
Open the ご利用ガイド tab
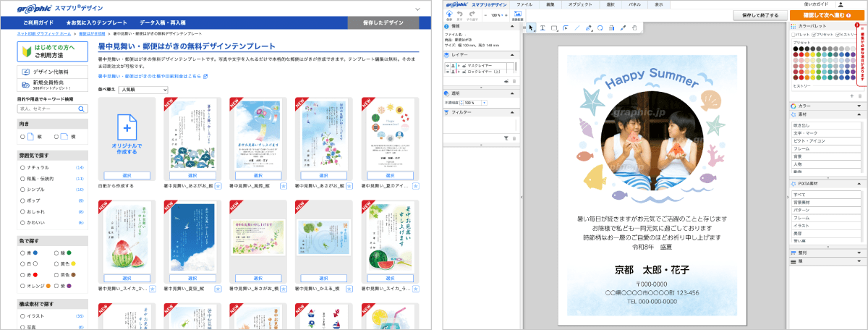click(x=38, y=23)
